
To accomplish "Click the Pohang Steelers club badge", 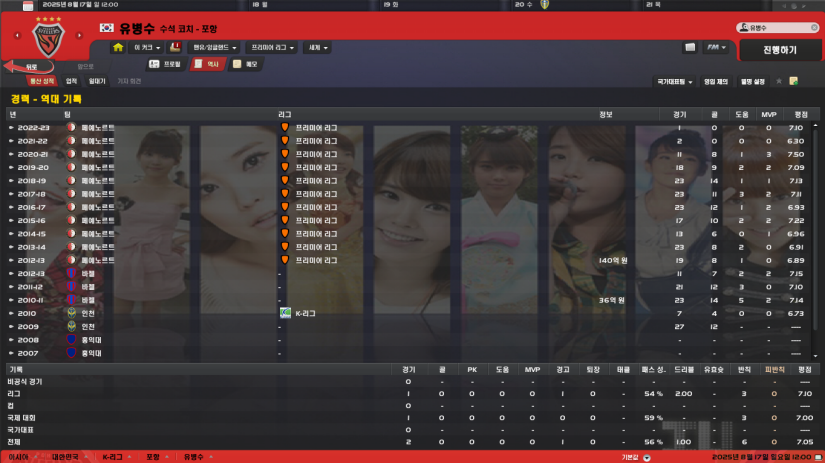I will pos(48,39).
